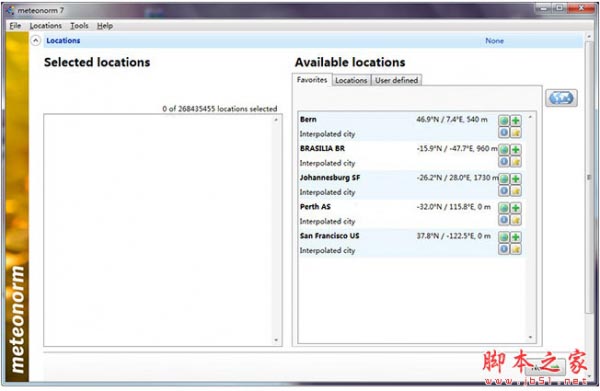Switch to the User defined tab

[x=396, y=80]
